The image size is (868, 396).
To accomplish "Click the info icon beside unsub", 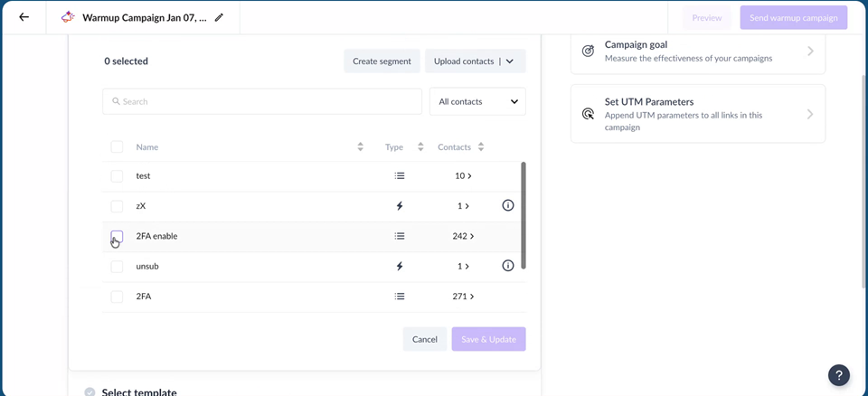I will 507,267.
